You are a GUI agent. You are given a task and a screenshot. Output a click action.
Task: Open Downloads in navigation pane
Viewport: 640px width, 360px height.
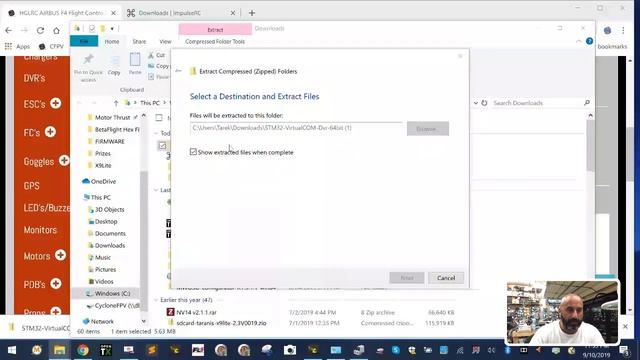pos(110,245)
